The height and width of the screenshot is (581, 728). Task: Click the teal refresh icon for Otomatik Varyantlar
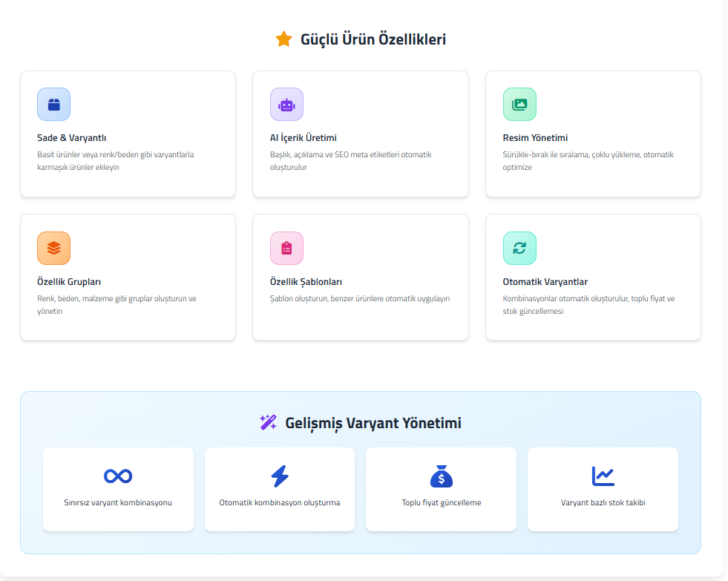(x=519, y=248)
